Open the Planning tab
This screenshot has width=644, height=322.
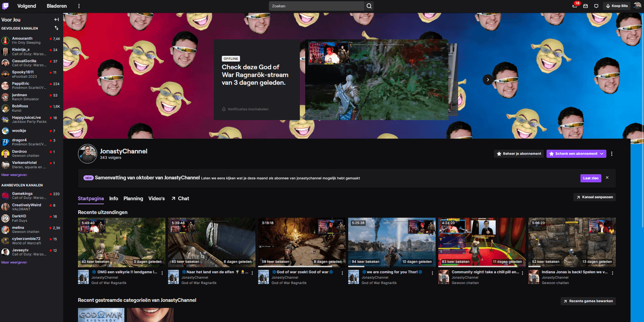click(x=133, y=199)
